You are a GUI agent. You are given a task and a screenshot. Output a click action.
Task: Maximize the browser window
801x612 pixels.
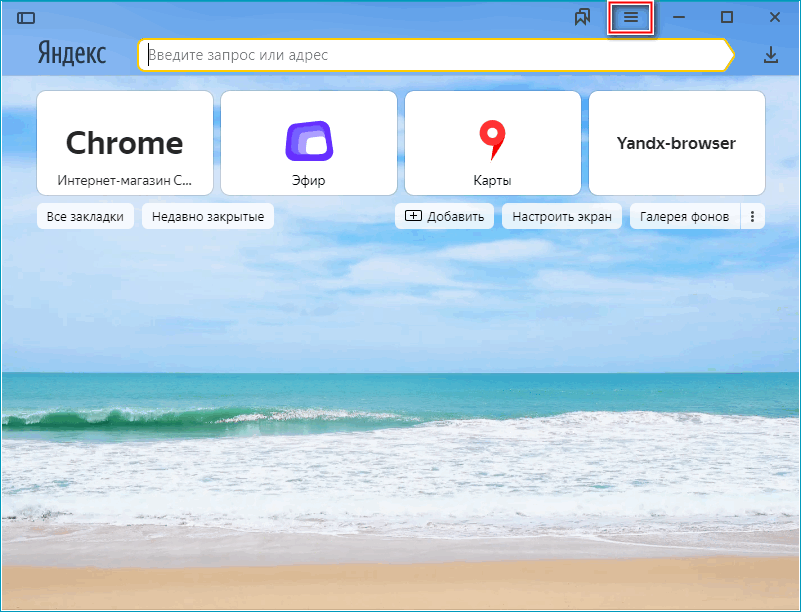727,18
